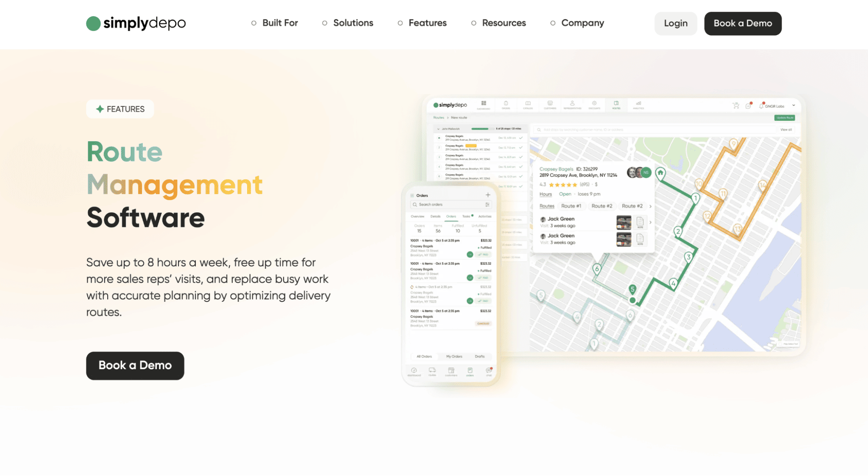Select the Solutions item in the site navigation
This screenshot has height=476, width=868.
click(x=353, y=23)
